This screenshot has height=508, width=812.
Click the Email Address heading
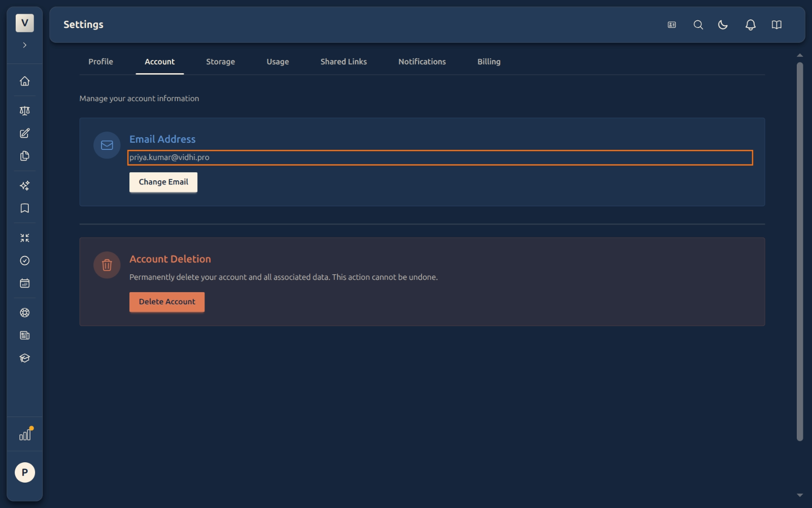162,139
